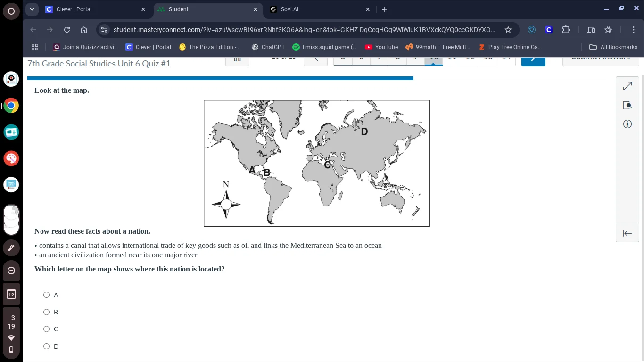The image size is (644, 362).
Task: Open accessibility options on the right sidebar
Action: 627,123
